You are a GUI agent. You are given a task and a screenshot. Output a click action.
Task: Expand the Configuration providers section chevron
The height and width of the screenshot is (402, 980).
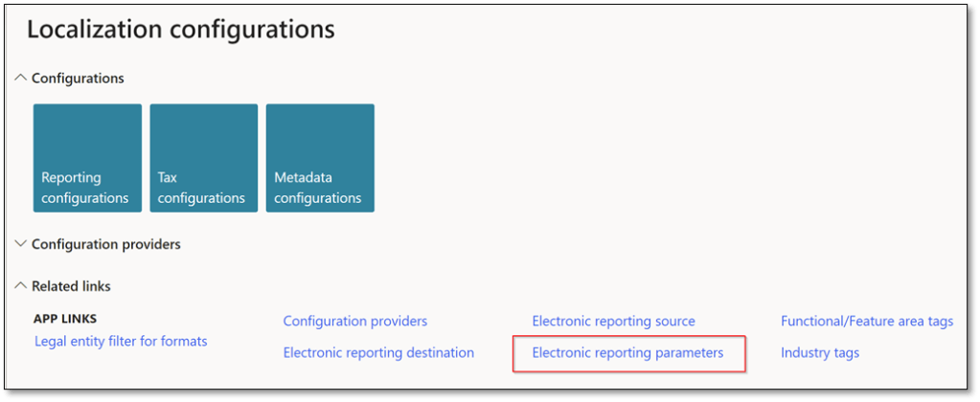click(x=21, y=244)
